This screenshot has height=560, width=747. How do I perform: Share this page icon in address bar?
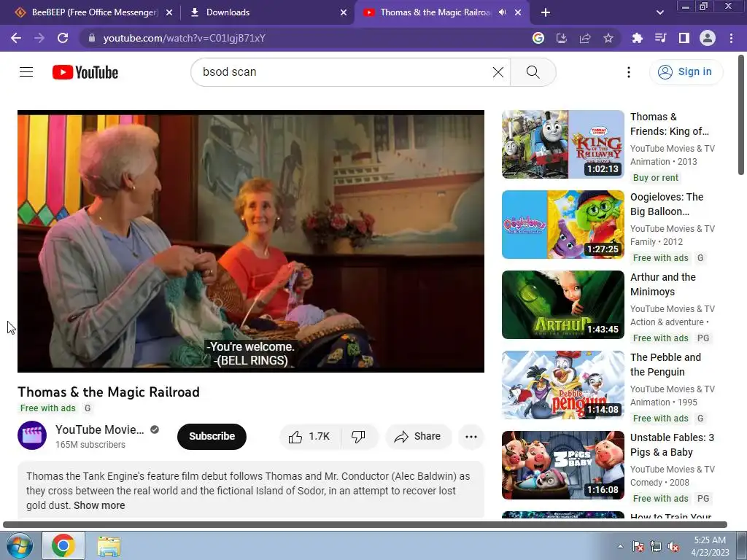[585, 38]
